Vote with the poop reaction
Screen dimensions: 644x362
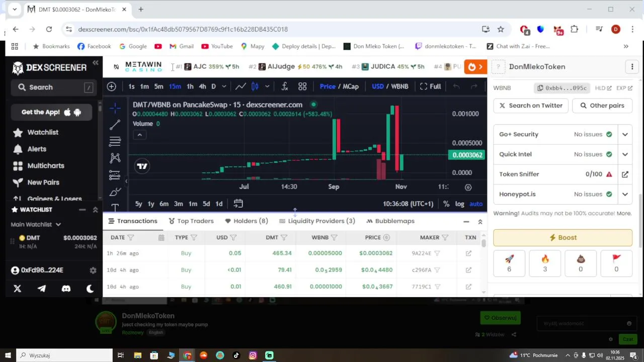click(x=581, y=263)
